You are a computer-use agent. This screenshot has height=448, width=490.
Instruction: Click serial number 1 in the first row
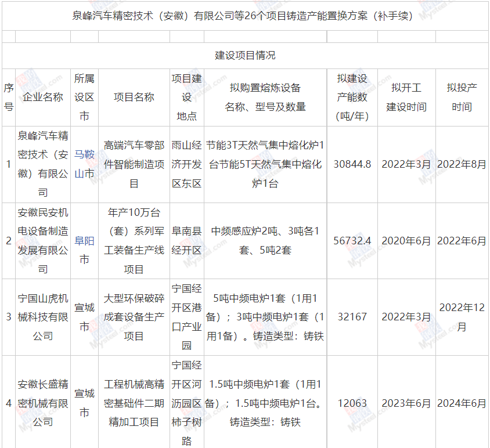(x=9, y=164)
